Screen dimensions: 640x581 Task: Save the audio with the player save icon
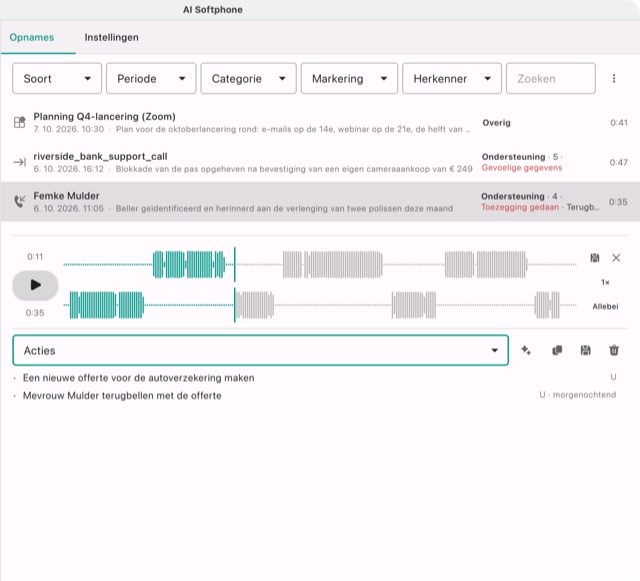tap(595, 258)
